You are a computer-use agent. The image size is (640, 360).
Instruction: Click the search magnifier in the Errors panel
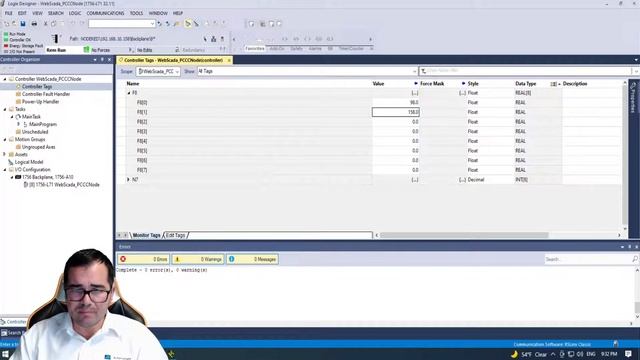point(635,259)
